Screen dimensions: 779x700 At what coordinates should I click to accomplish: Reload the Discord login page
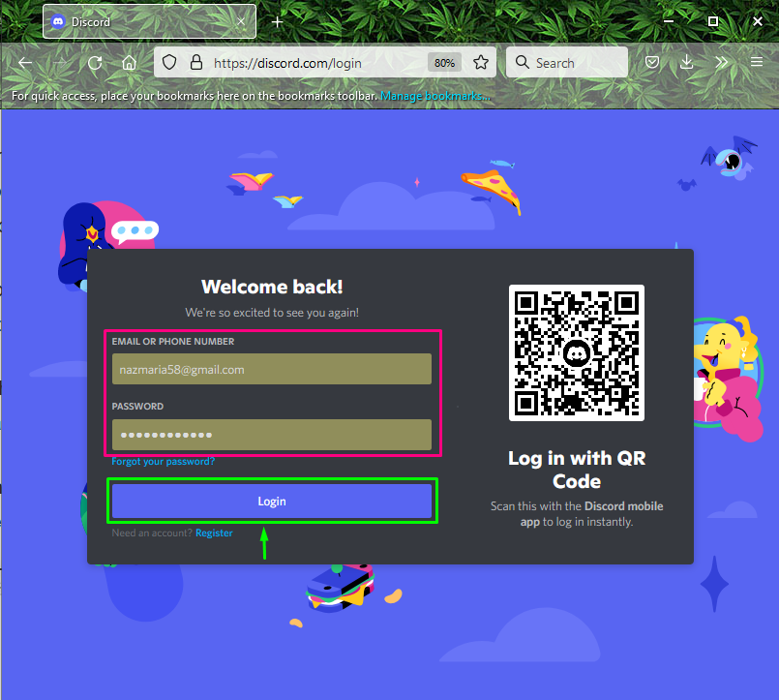pyautogui.click(x=95, y=63)
